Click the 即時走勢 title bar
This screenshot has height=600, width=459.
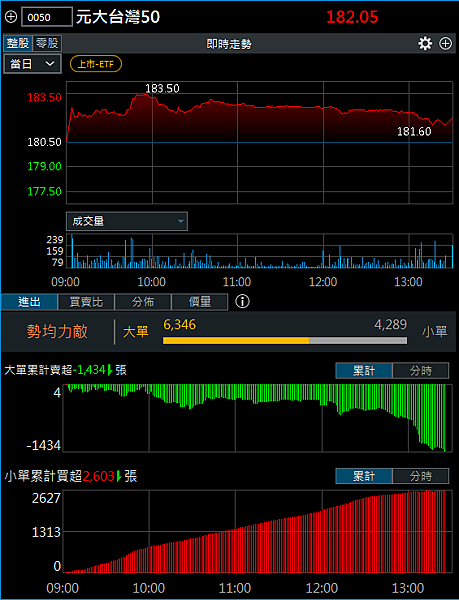tap(229, 44)
